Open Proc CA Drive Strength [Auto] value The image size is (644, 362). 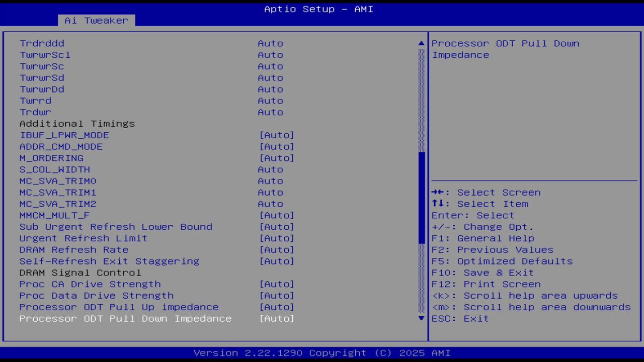[277, 285]
